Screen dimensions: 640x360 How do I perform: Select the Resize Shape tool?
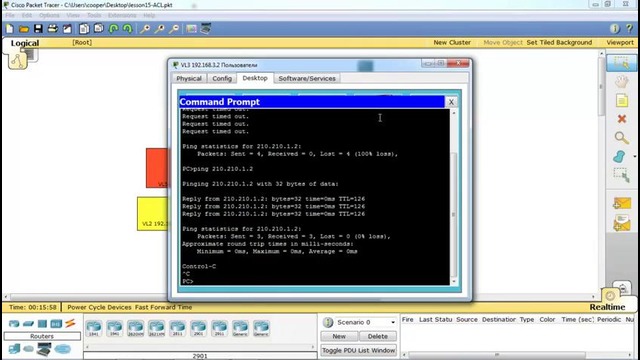(621, 175)
